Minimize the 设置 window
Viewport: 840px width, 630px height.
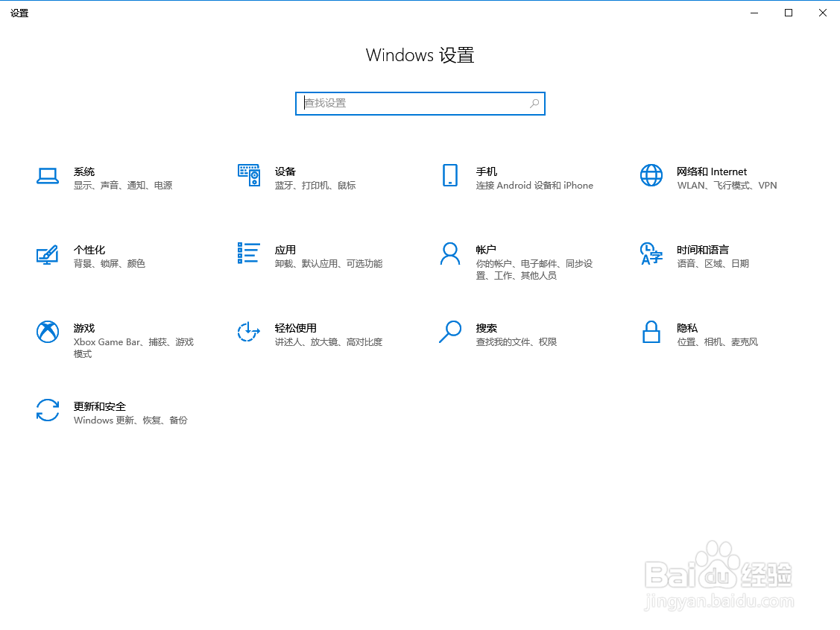click(754, 13)
